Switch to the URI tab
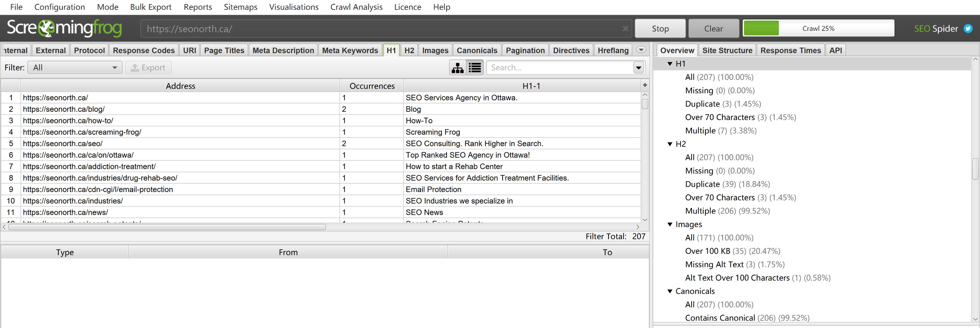Screen dimensions: 980x328 coord(189,50)
